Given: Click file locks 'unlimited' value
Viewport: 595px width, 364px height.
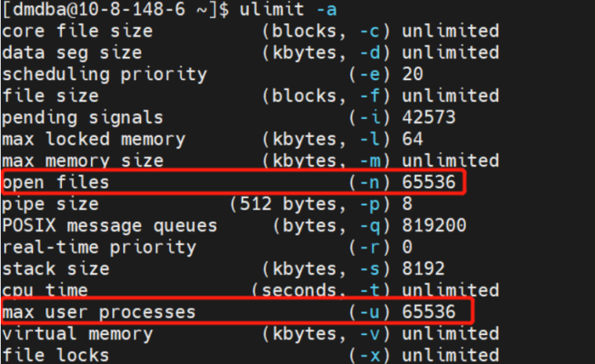Looking at the screenshot, I should (x=450, y=355).
